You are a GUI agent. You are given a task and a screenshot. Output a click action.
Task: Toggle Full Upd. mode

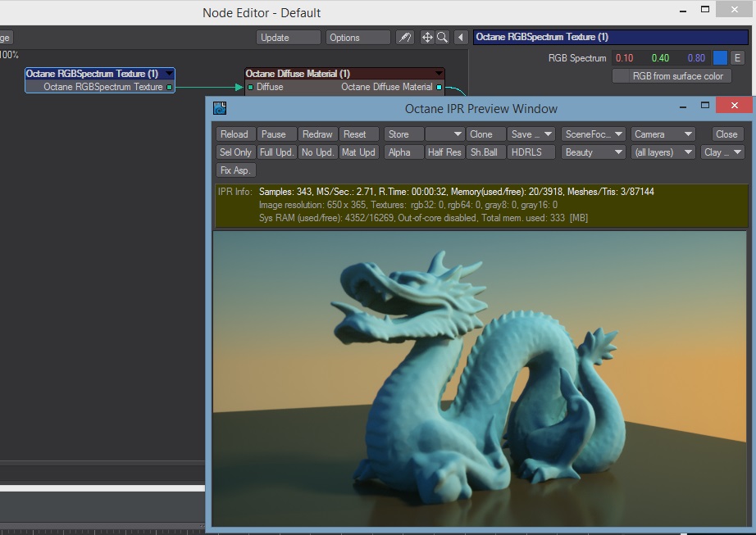tap(277, 152)
